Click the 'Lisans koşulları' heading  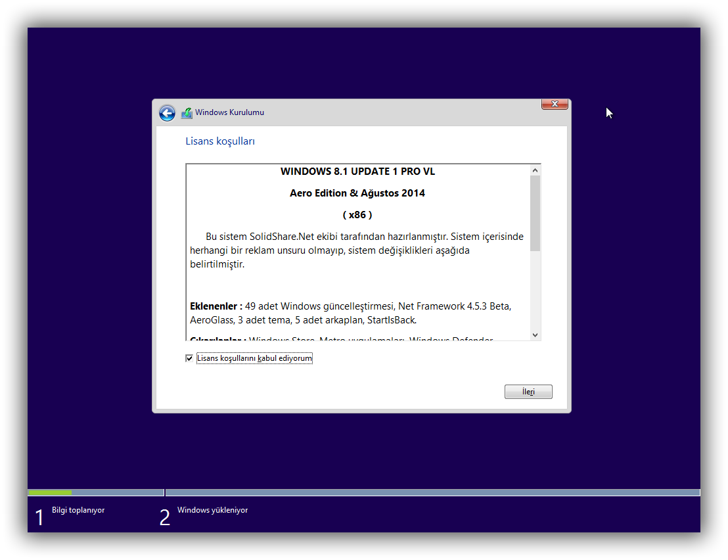(220, 141)
